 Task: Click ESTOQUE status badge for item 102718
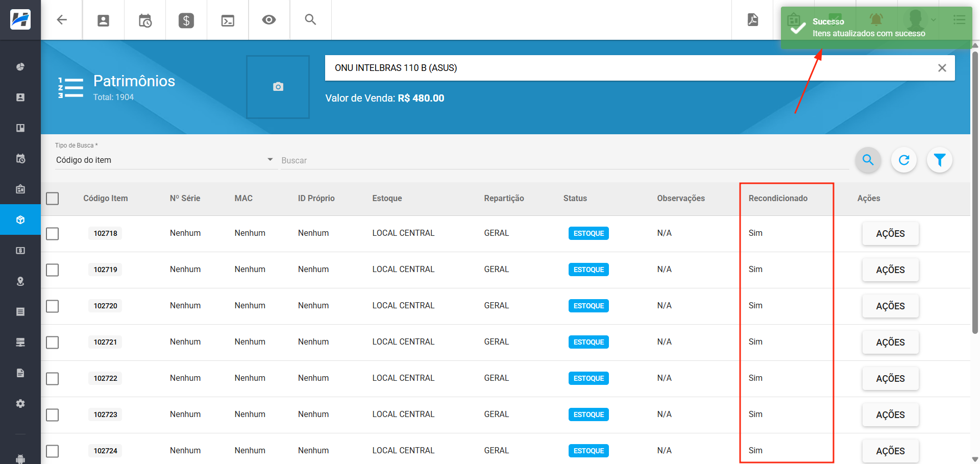click(x=589, y=233)
